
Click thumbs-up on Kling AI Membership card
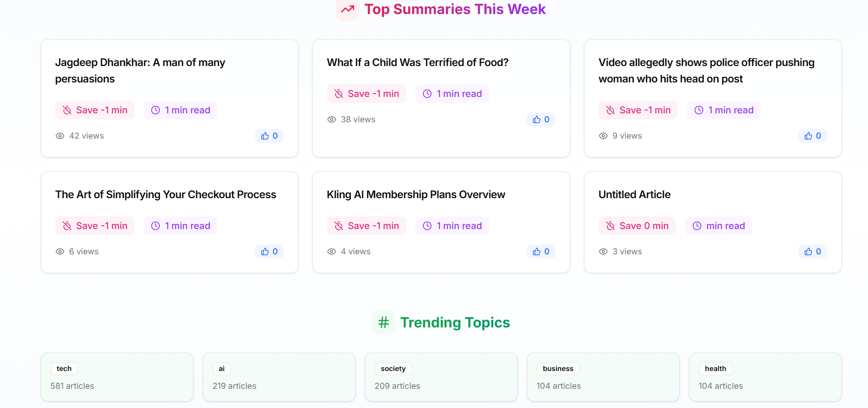click(541, 252)
